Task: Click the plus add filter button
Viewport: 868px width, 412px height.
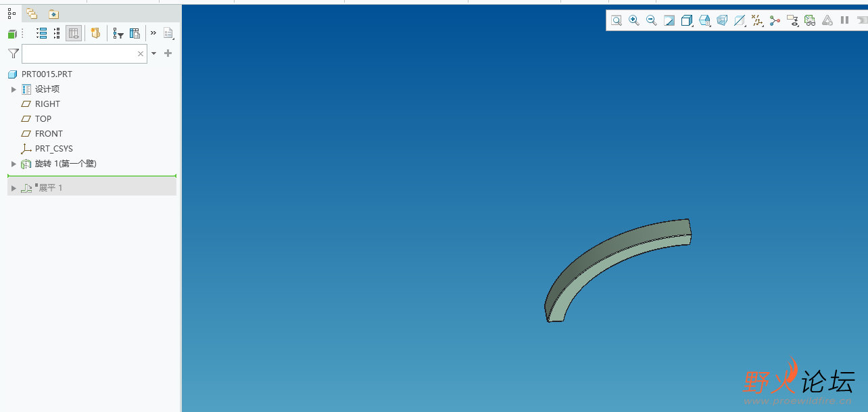Action: pos(168,53)
